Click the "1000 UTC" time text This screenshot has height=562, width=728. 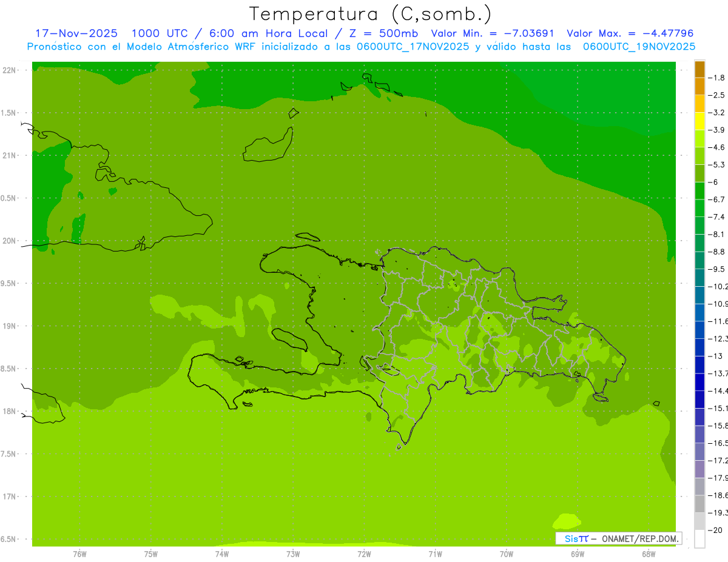point(160,33)
